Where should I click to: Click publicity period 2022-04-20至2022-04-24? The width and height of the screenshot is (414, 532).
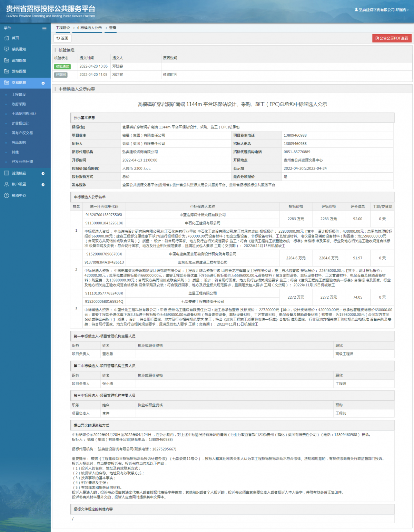coord(305,168)
